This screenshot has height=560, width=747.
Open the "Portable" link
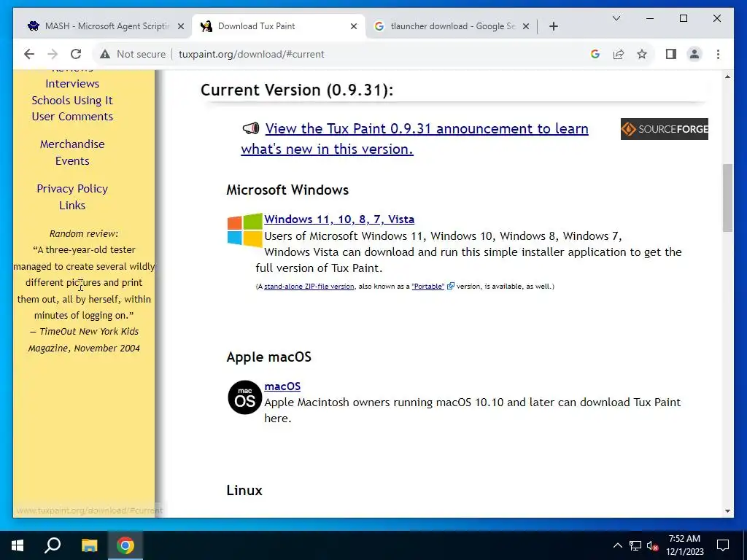tap(427, 286)
